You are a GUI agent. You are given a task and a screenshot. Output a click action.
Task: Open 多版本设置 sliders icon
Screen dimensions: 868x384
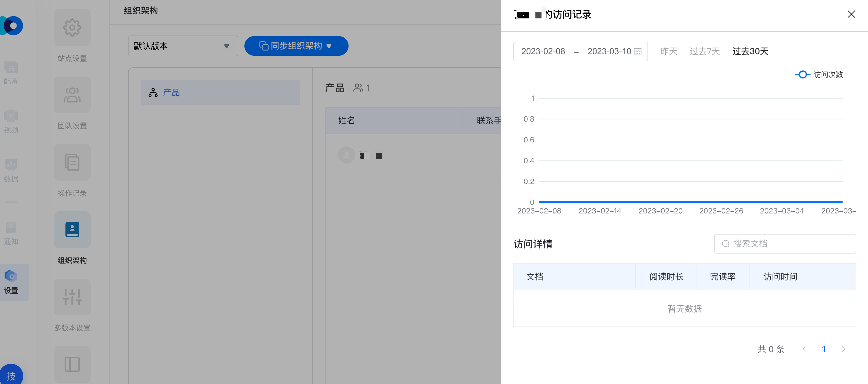pyautogui.click(x=72, y=297)
